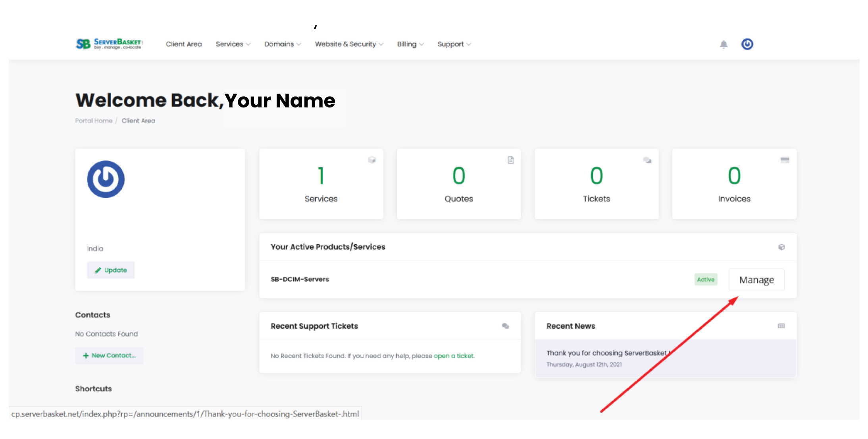868x439 pixels.
Task: Expand the Services dropdown menu
Action: point(233,44)
